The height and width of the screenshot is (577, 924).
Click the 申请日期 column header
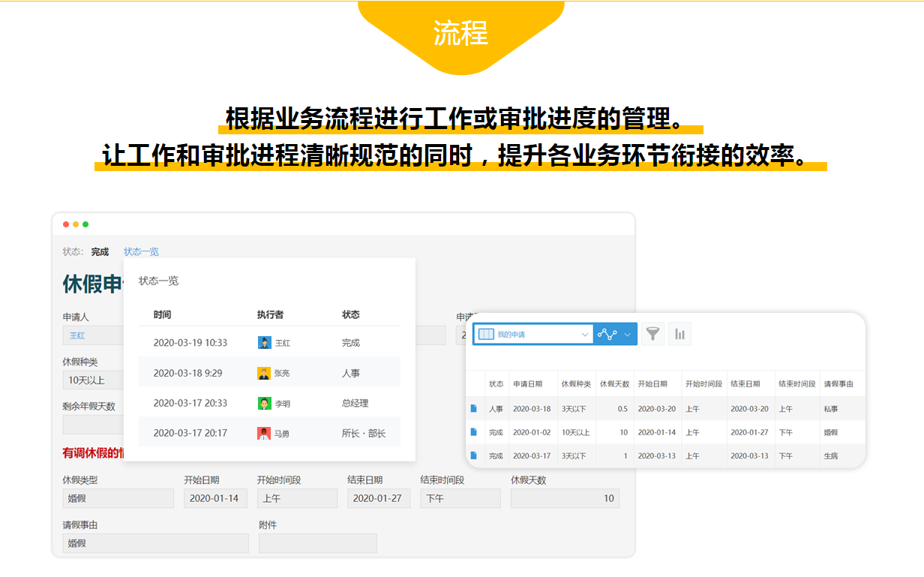(532, 384)
